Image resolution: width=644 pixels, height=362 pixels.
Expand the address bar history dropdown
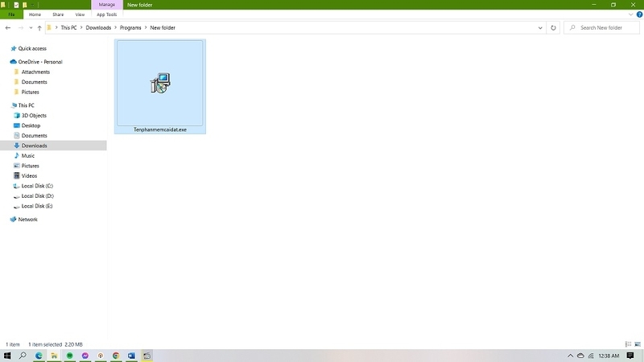(540, 27)
